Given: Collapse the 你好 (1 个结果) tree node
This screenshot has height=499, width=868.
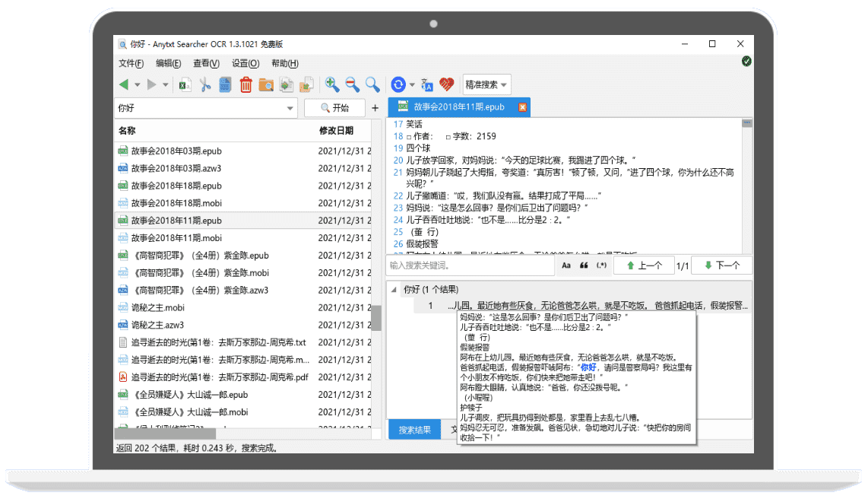Looking at the screenshot, I should pos(394,290).
